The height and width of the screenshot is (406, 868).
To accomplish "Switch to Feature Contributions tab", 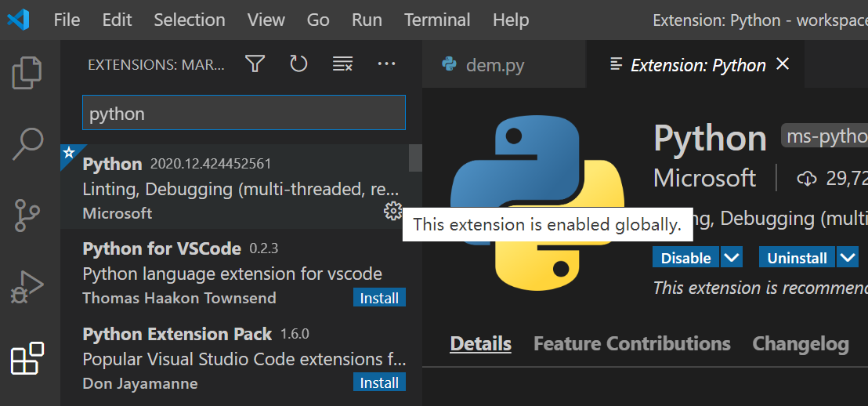I will click(631, 344).
